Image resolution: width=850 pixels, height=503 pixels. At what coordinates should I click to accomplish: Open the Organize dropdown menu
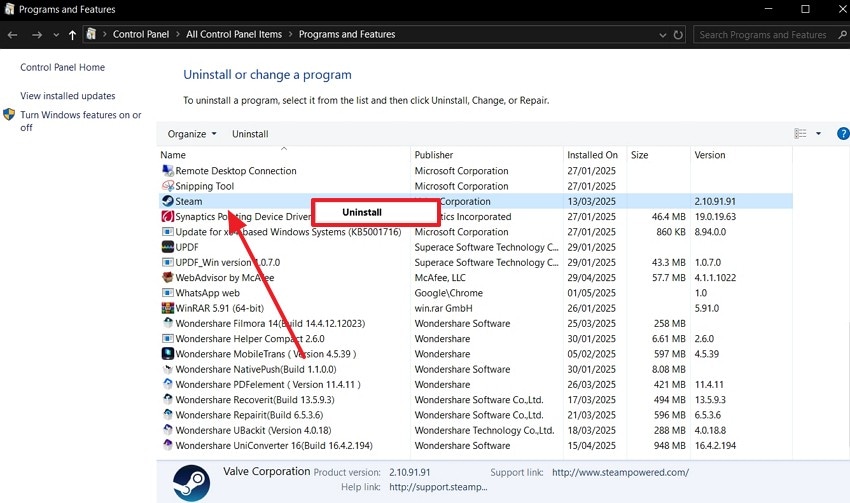point(192,134)
